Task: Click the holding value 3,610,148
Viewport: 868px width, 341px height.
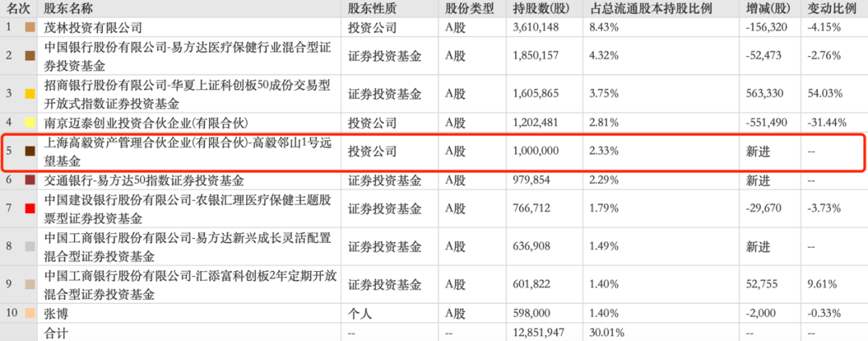Action: 536,27
